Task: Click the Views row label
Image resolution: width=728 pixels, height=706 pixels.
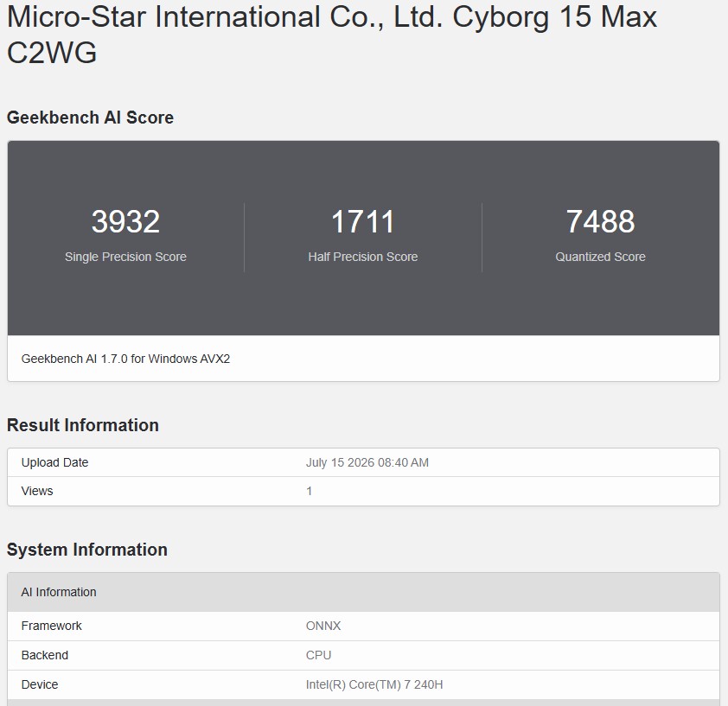Action: point(37,491)
